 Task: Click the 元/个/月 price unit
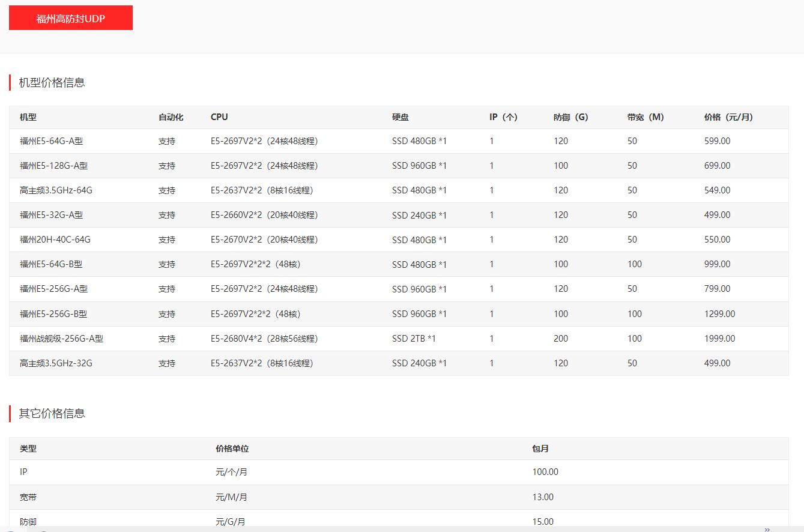tap(231, 472)
